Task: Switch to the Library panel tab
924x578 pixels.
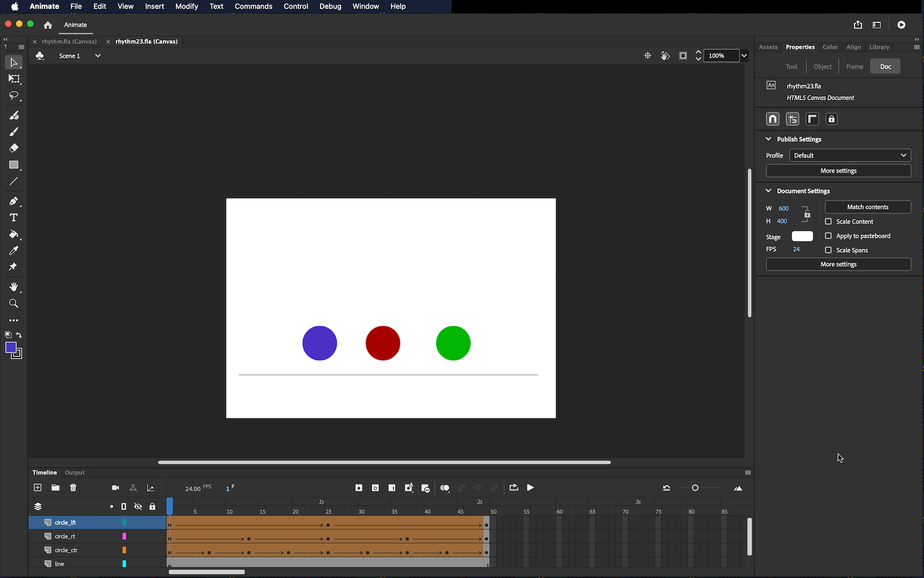Action: [879, 47]
